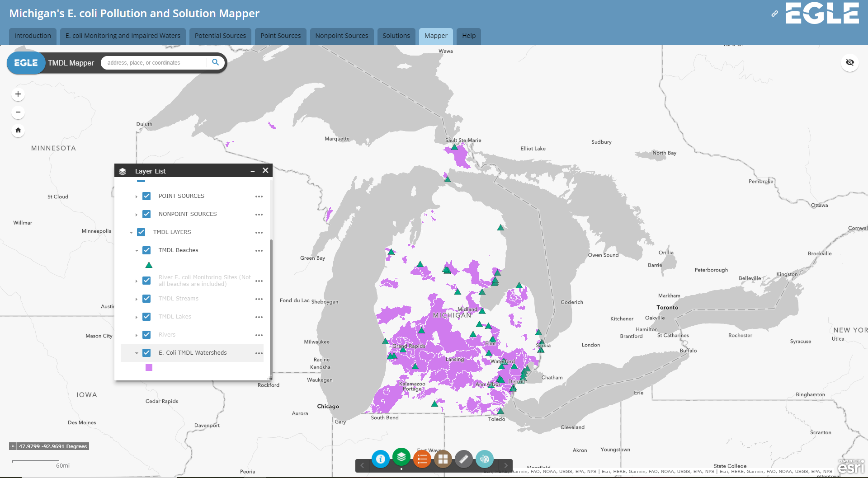Open the Draw palette tool
The width and height of the screenshot is (868, 478).
pyautogui.click(x=485, y=459)
